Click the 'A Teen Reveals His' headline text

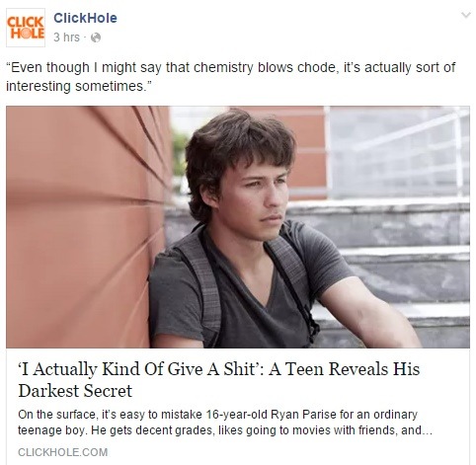coord(345,369)
